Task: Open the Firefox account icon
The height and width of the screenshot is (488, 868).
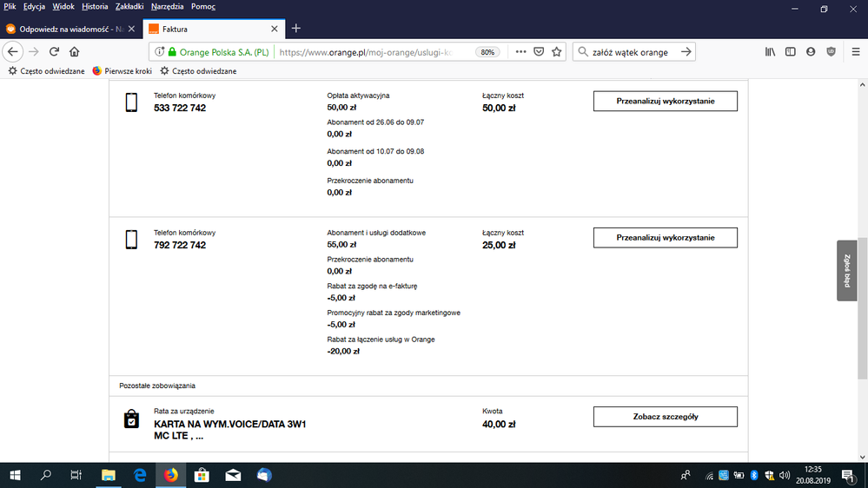Action: click(811, 52)
